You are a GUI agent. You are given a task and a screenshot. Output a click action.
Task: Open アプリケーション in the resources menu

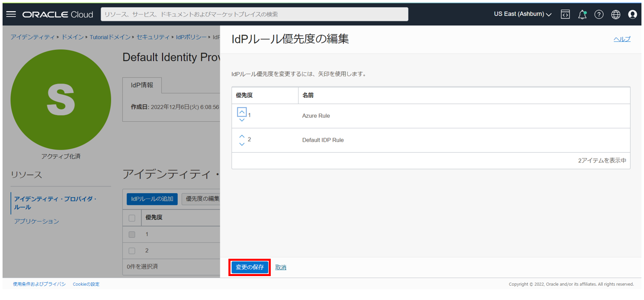(37, 222)
